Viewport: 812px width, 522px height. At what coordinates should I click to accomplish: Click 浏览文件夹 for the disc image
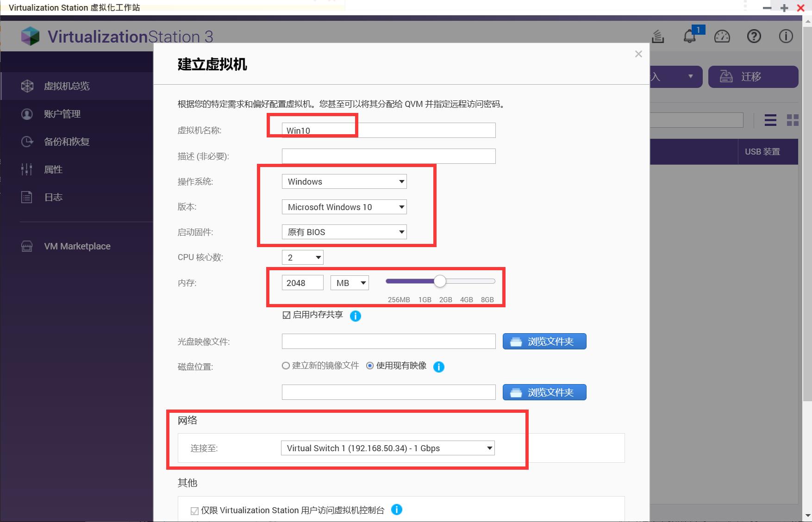tap(544, 341)
